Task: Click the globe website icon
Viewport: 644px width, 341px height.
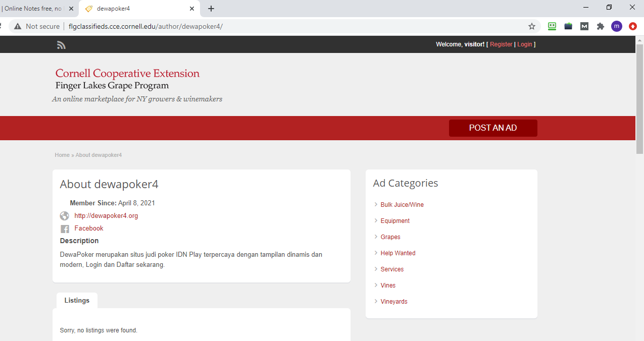Action: tap(65, 216)
